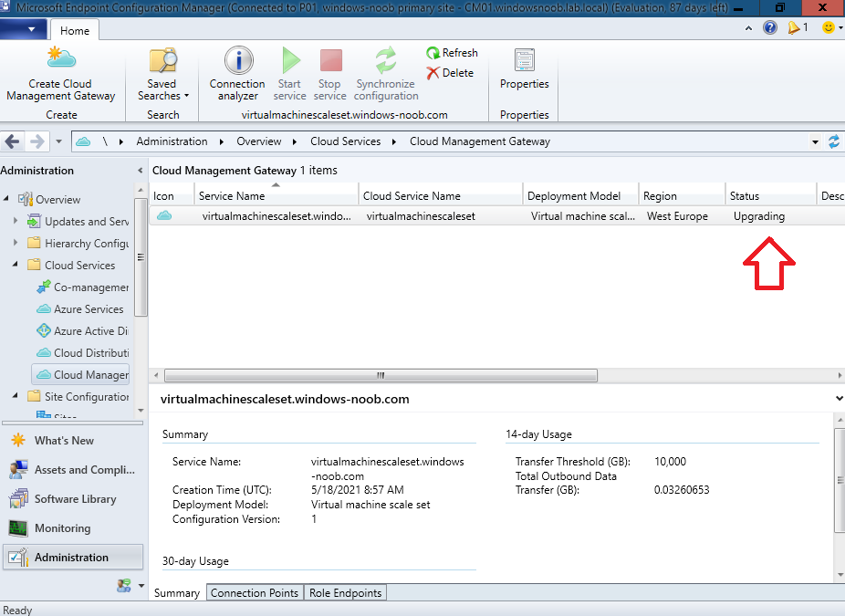Click the Upgrading status cell
The image size is (845, 616).
[759, 216]
